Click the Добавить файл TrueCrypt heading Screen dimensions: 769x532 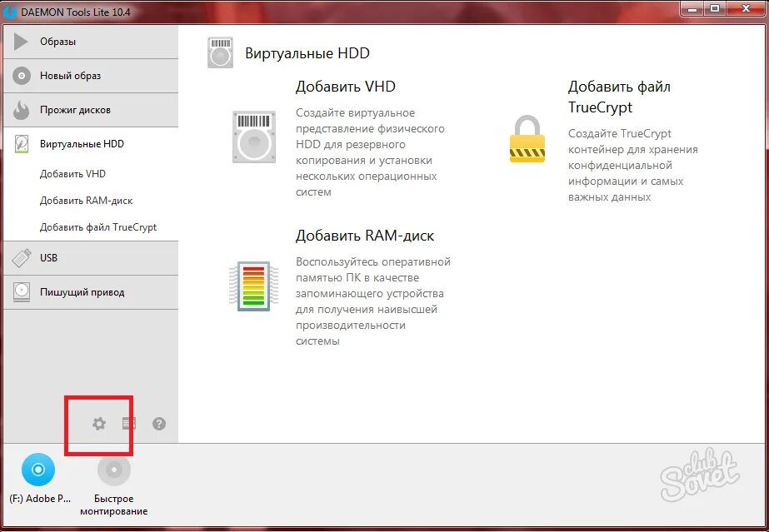click(619, 97)
